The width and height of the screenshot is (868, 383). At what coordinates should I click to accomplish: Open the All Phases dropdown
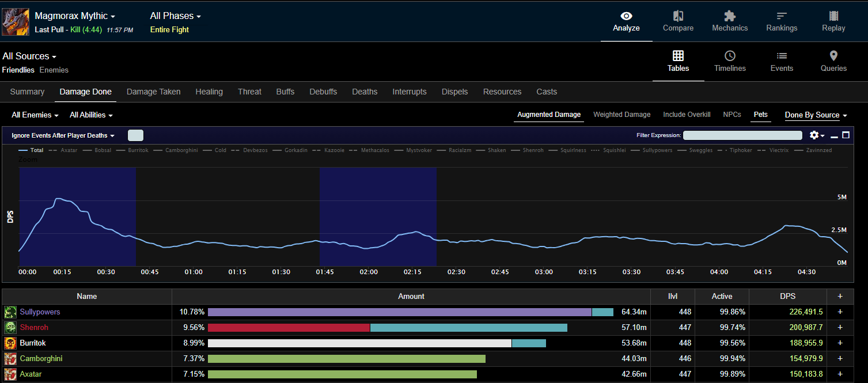point(175,16)
